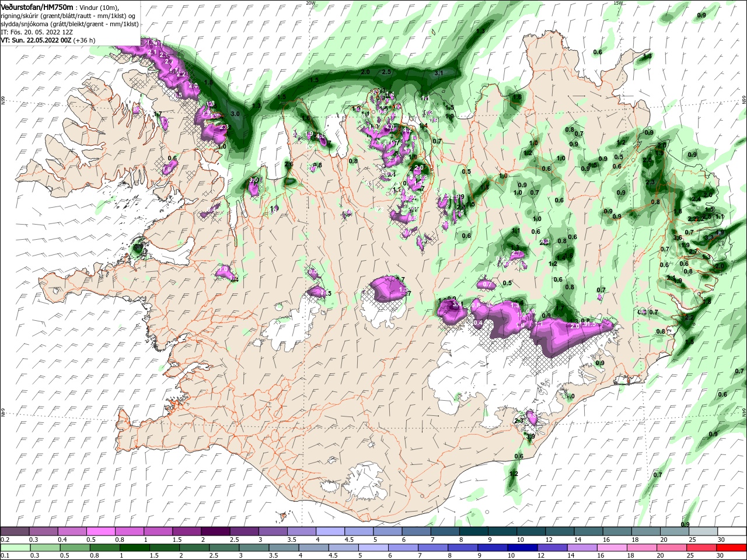
Task: Select the 'IT: Fös. 20. 05. 2022 12Z' line
Action: 37,32
